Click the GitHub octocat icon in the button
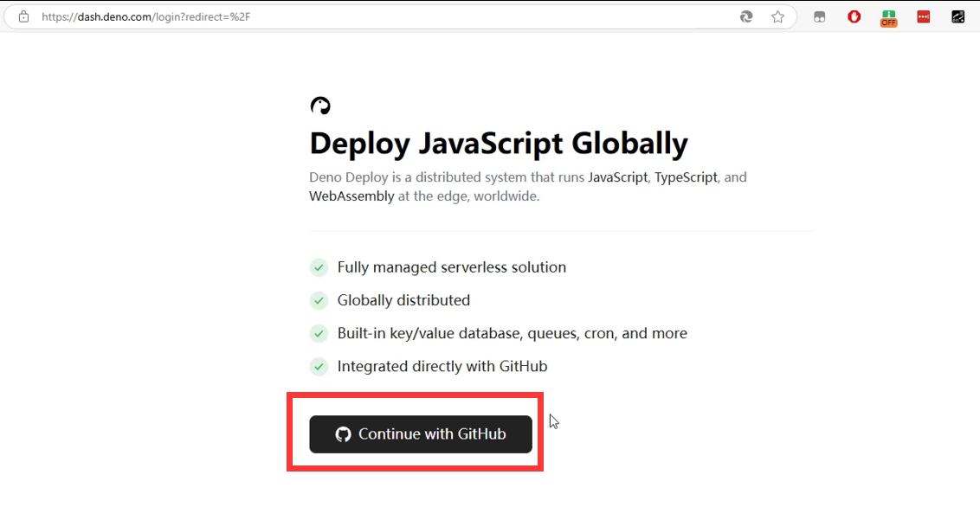980x507 pixels. (x=343, y=434)
